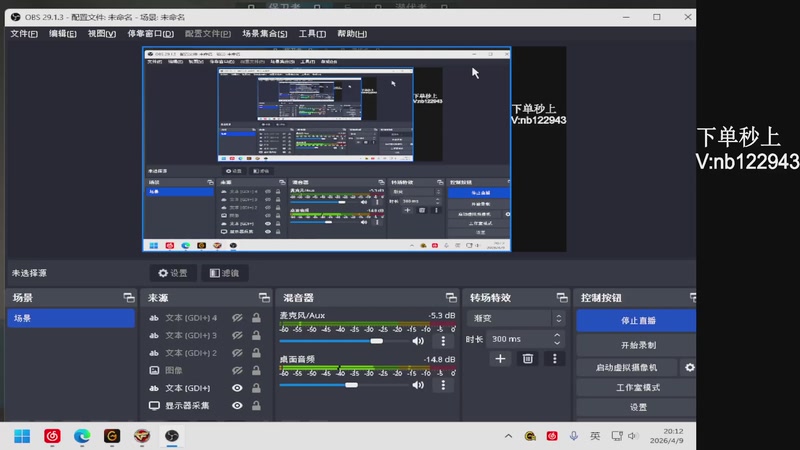This screenshot has height=450, width=800.
Task: Open the 文件 menu
Action: (x=24, y=34)
